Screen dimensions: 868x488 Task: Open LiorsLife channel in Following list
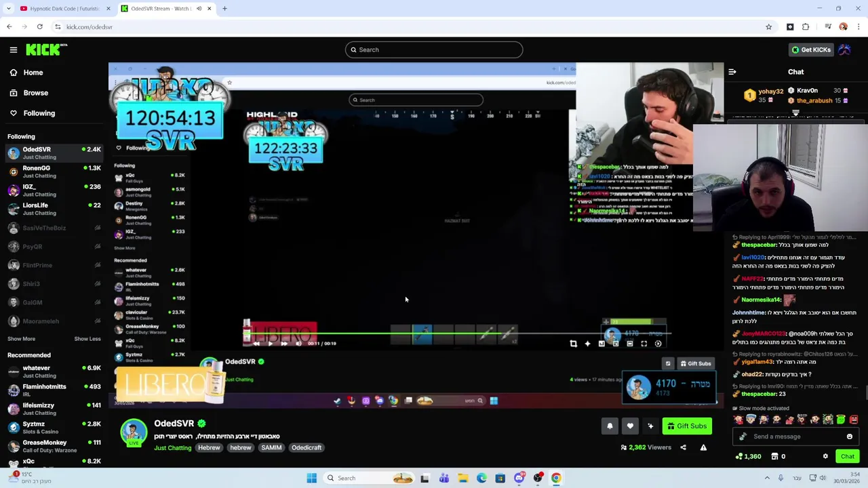click(54, 209)
